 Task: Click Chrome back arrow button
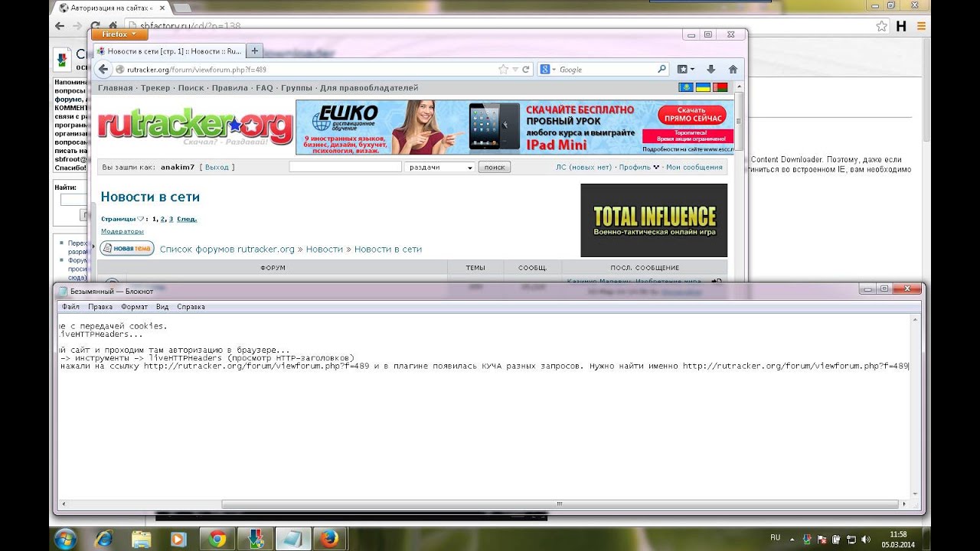60,26
